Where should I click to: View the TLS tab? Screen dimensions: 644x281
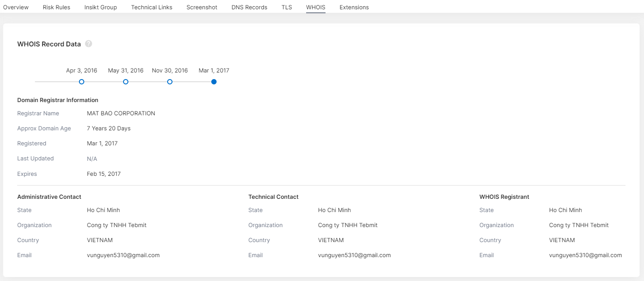tap(286, 7)
